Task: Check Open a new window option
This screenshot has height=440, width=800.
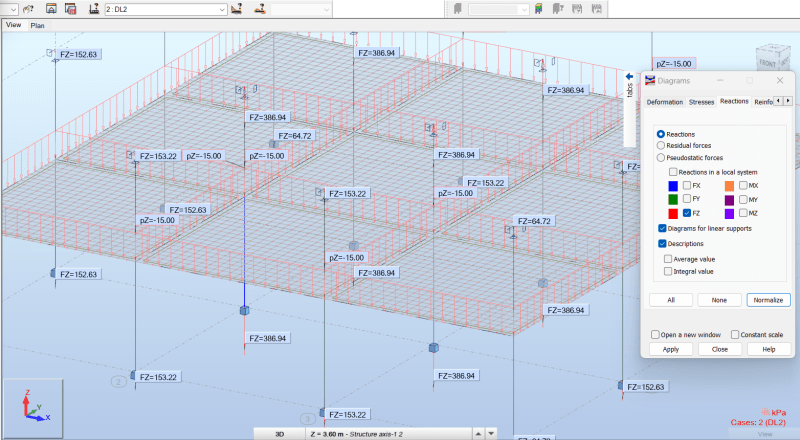Action: click(655, 334)
